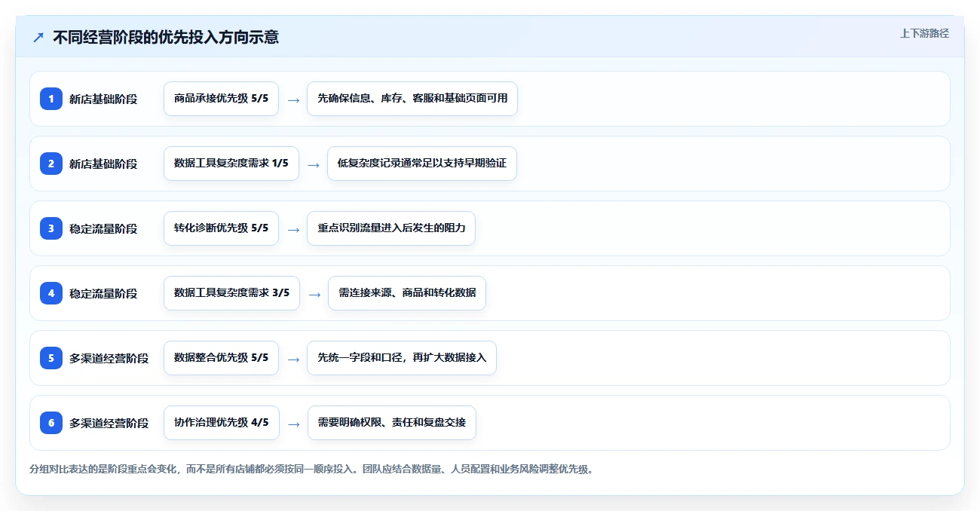Click the 需连接来源、商品和转化数据 box
Image resolution: width=980 pixels, height=511 pixels.
click(x=407, y=293)
